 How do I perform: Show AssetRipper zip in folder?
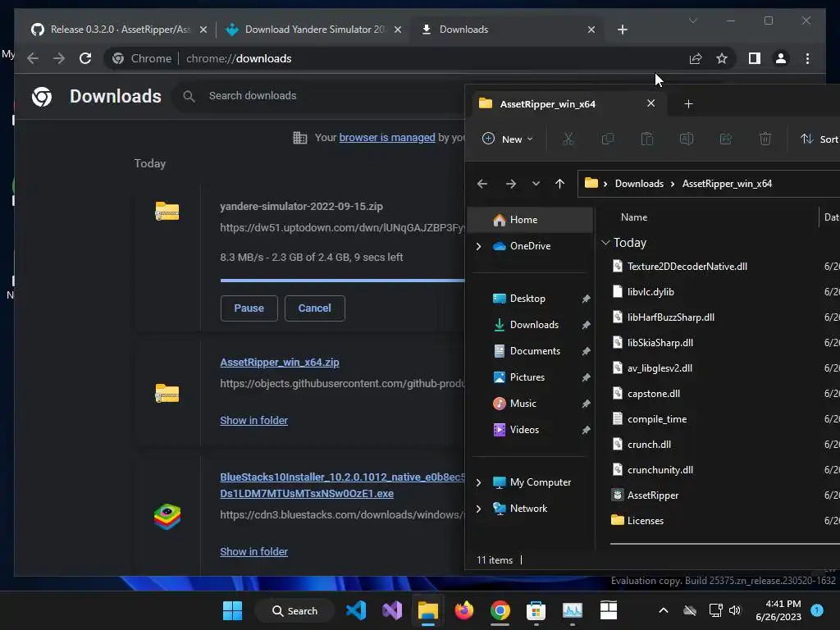[254, 421]
